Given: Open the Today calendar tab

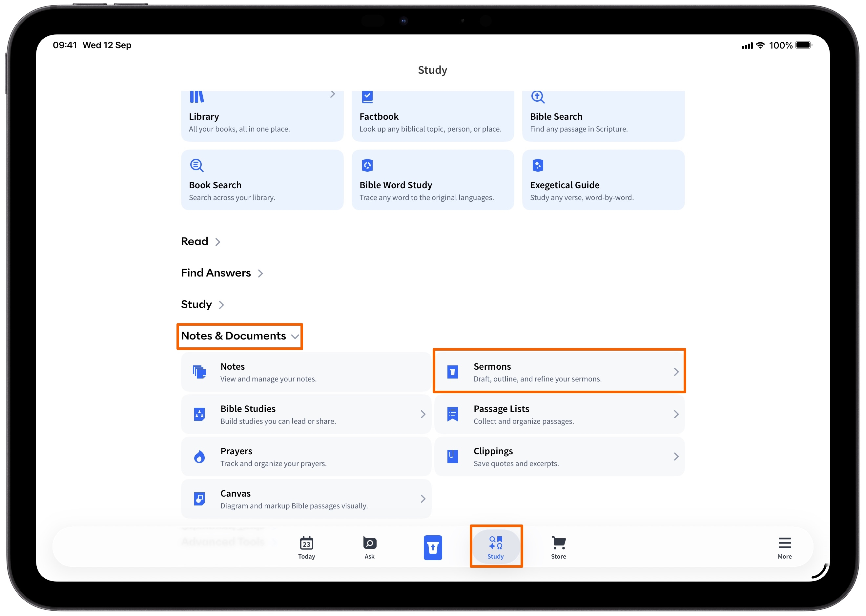Looking at the screenshot, I should 306,548.
